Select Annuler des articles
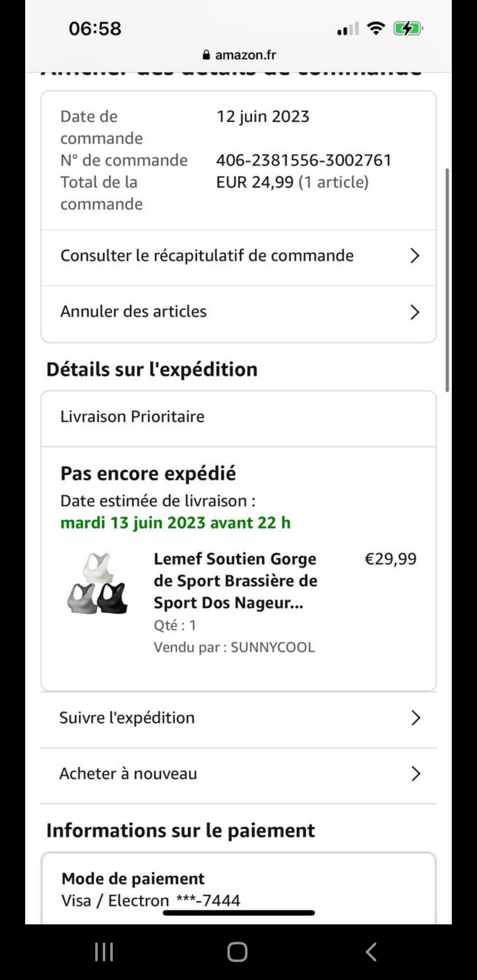 [x=133, y=312]
